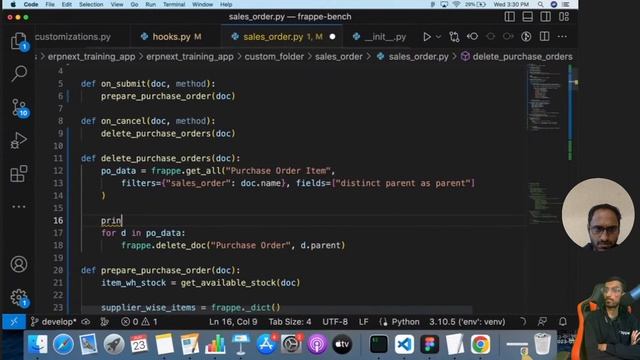
Task: Open Visual Studio Code from the Dock
Action: [404, 344]
